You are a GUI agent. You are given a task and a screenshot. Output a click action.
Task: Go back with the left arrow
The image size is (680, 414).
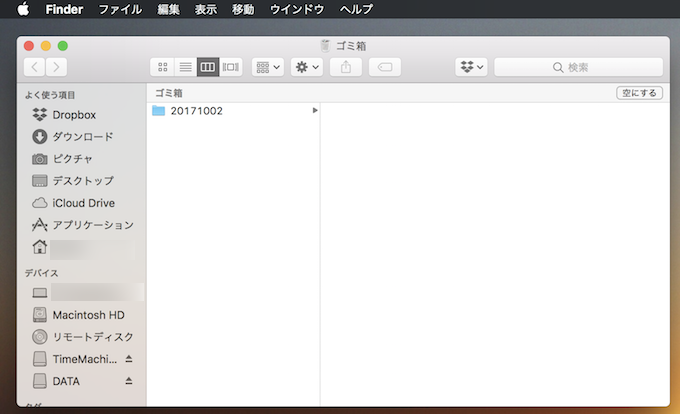(x=35, y=67)
